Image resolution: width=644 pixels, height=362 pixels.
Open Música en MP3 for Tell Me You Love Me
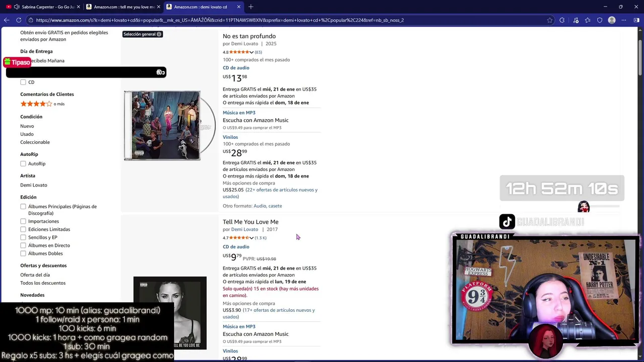click(239, 327)
